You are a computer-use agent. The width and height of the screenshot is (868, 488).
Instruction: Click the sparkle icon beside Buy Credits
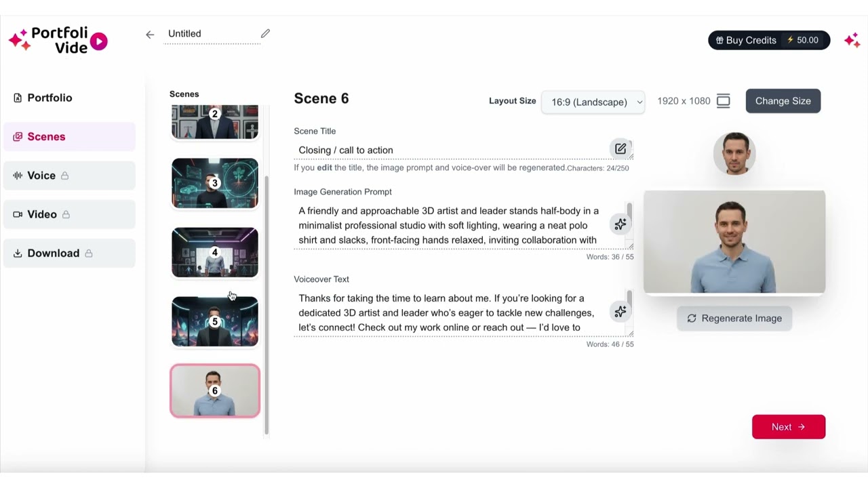(852, 41)
